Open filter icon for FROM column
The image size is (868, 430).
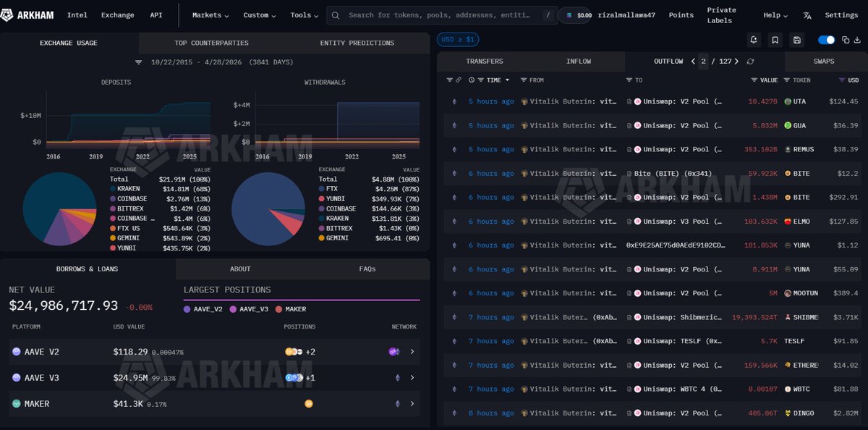click(x=524, y=80)
